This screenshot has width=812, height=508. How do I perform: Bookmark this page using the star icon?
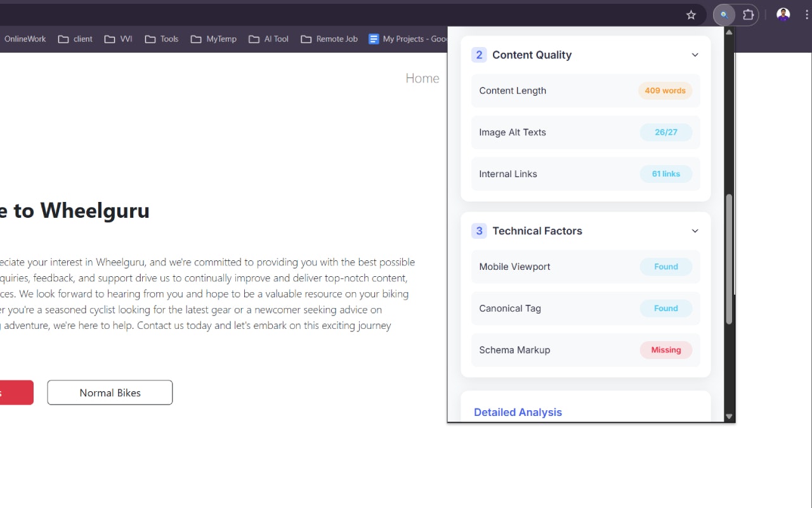pos(691,15)
